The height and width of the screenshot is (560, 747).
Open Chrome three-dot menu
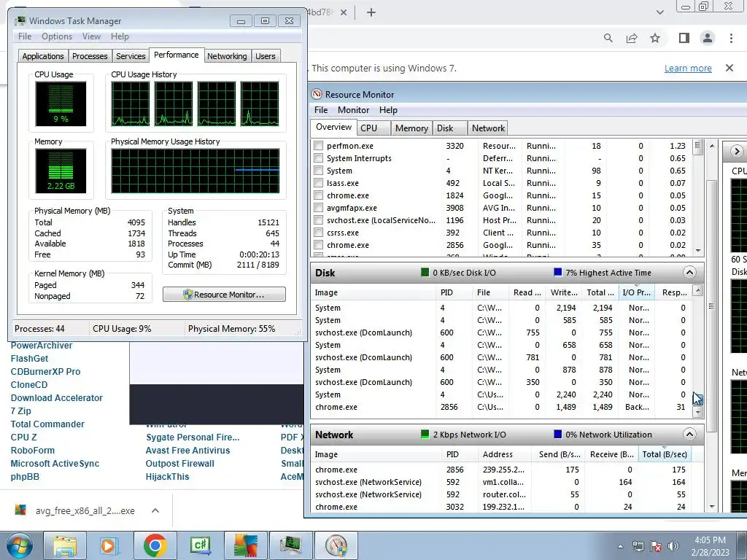[731, 38]
